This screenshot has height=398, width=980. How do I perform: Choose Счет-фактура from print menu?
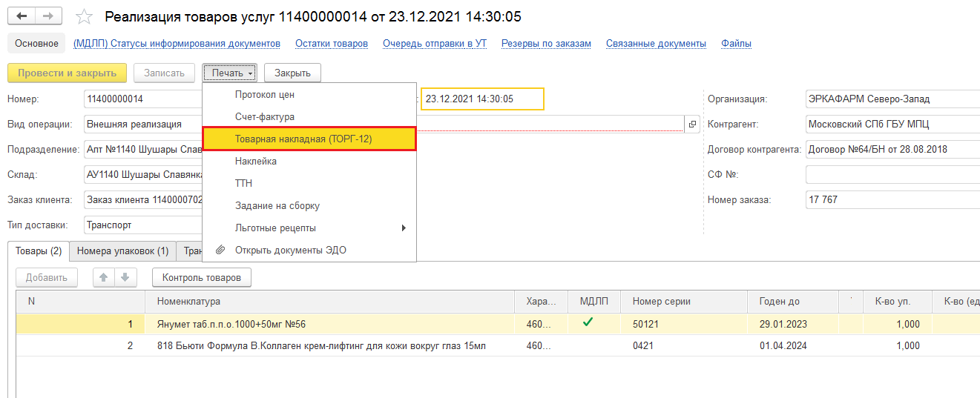pyautogui.click(x=265, y=116)
